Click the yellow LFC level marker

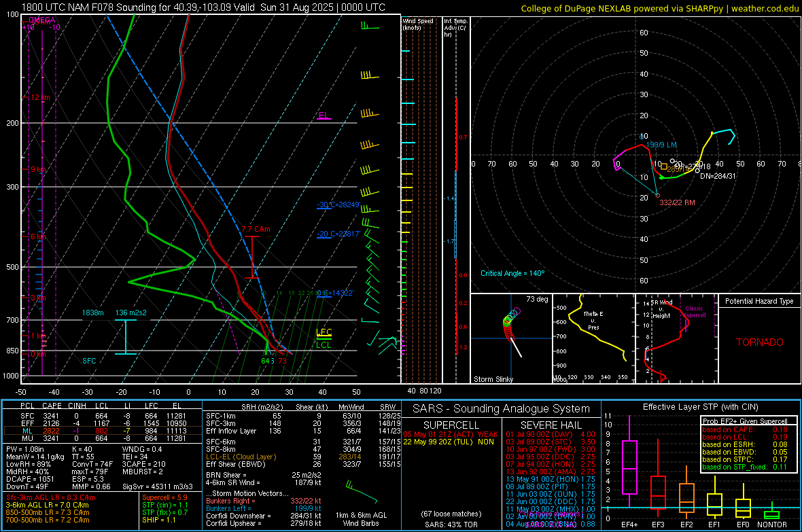click(324, 332)
